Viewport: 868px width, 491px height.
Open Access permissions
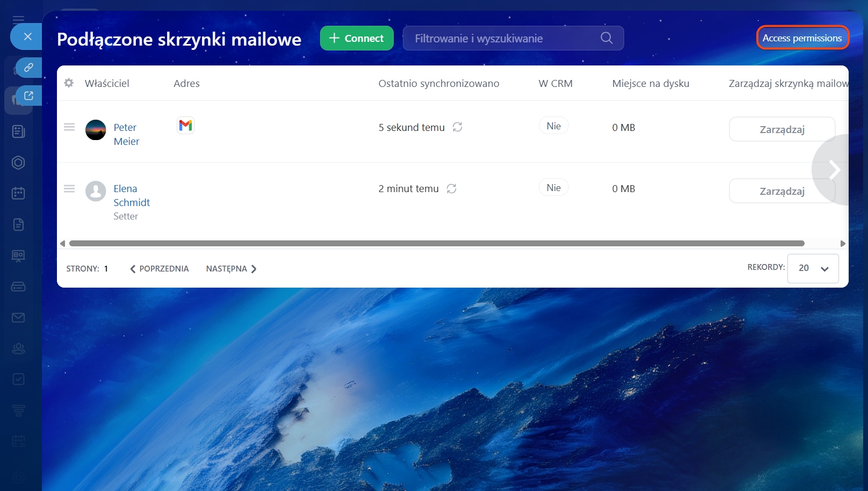pyautogui.click(x=802, y=38)
